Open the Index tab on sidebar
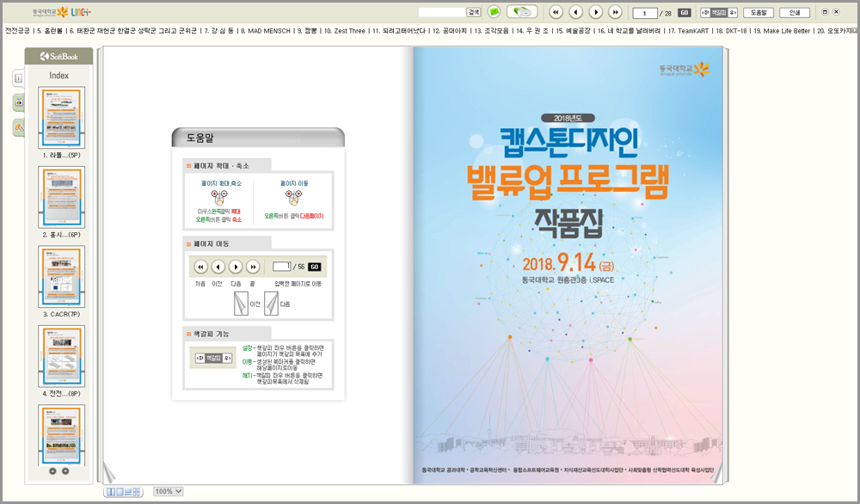Image resolution: width=860 pixels, height=504 pixels. point(18,78)
